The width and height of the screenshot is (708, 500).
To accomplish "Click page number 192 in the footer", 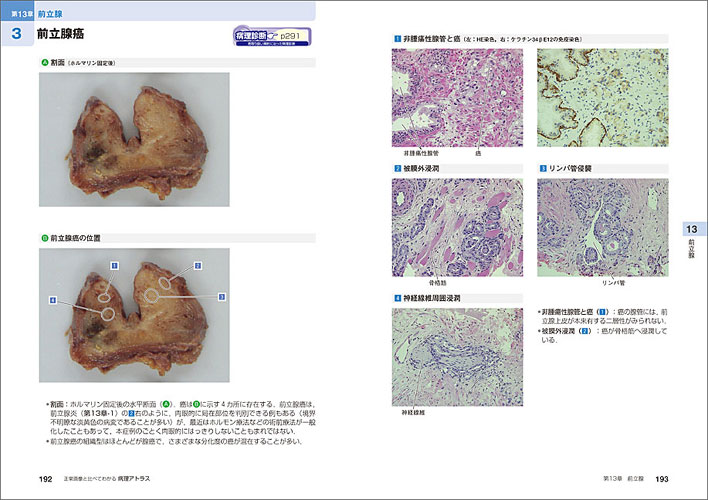I will [x=45, y=479].
